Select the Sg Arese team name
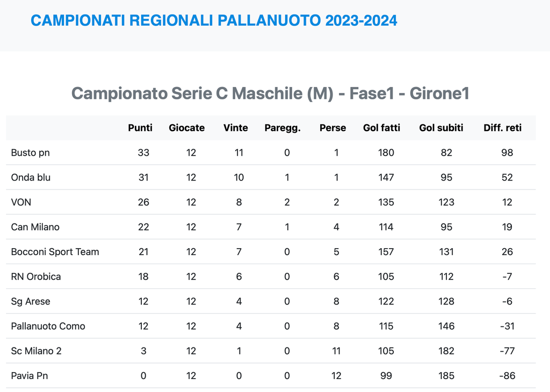 coord(31,301)
